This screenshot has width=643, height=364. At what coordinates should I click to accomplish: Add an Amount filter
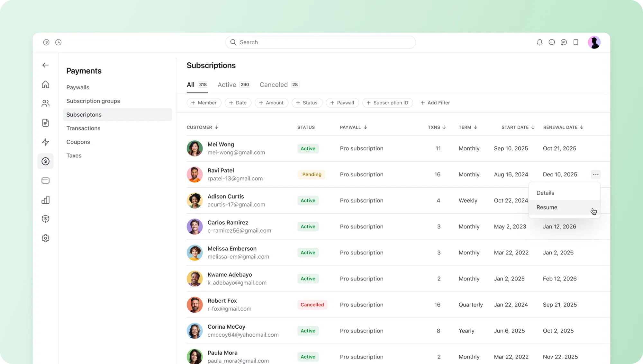[271, 103]
